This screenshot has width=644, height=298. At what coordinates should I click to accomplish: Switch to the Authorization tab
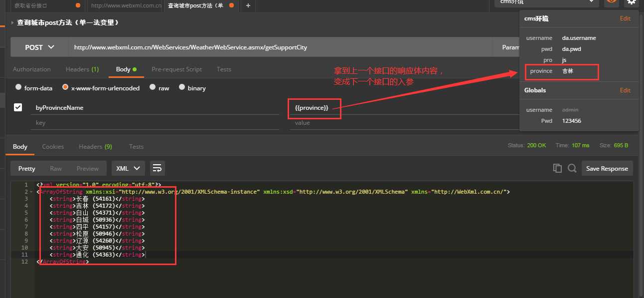click(x=32, y=69)
